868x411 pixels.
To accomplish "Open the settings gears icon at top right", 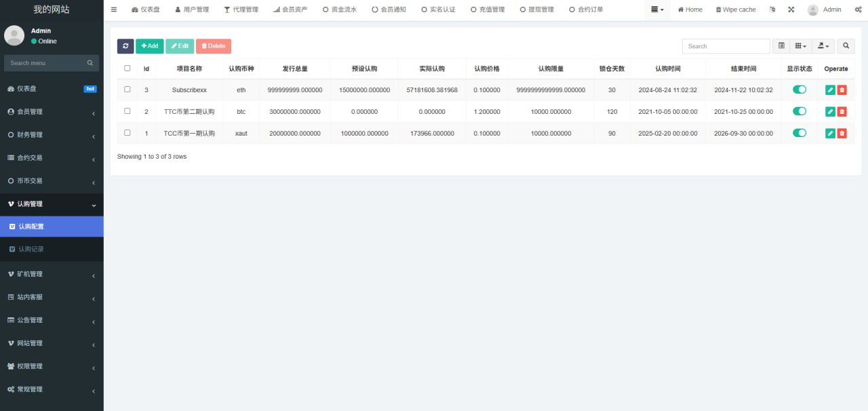I will (x=858, y=9).
